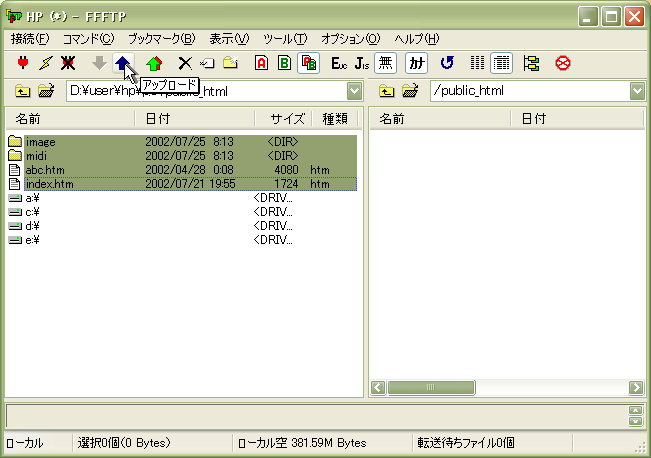Sort remote files by 名前 column

[440, 119]
